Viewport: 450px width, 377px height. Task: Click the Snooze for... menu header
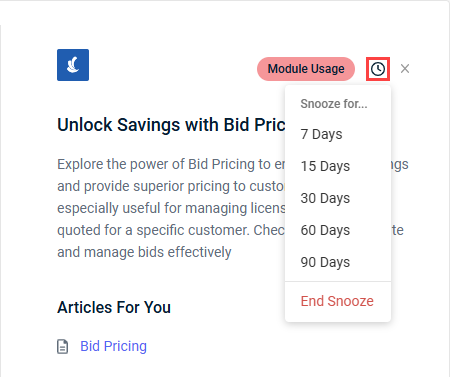[x=334, y=104]
